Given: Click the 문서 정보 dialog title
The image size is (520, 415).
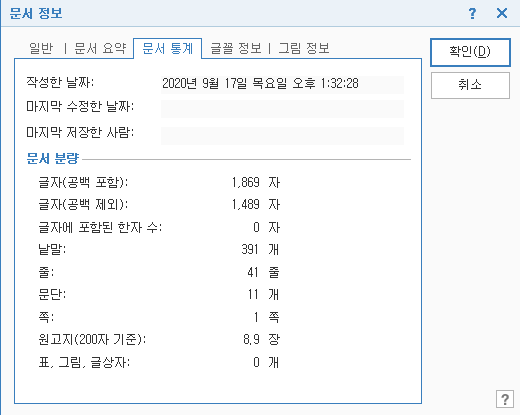Looking at the screenshot, I should (36, 14).
